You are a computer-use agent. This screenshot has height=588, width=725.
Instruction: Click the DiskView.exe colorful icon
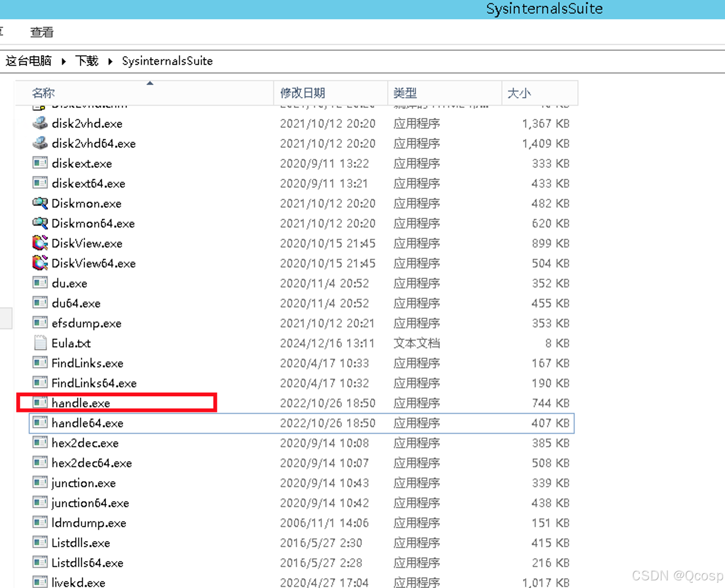[x=40, y=243]
